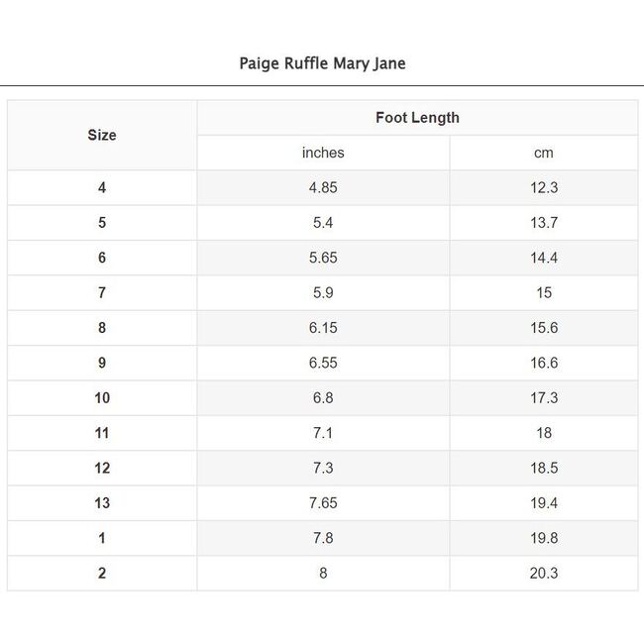Select the Size column header
Viewport: 644px width, 644px height.
(102, 135)
